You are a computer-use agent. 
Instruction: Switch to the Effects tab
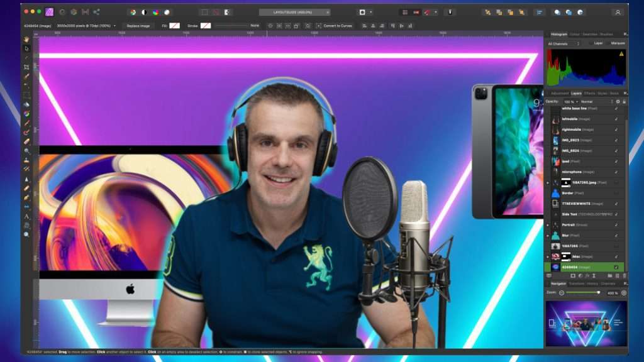click(590, 92)
